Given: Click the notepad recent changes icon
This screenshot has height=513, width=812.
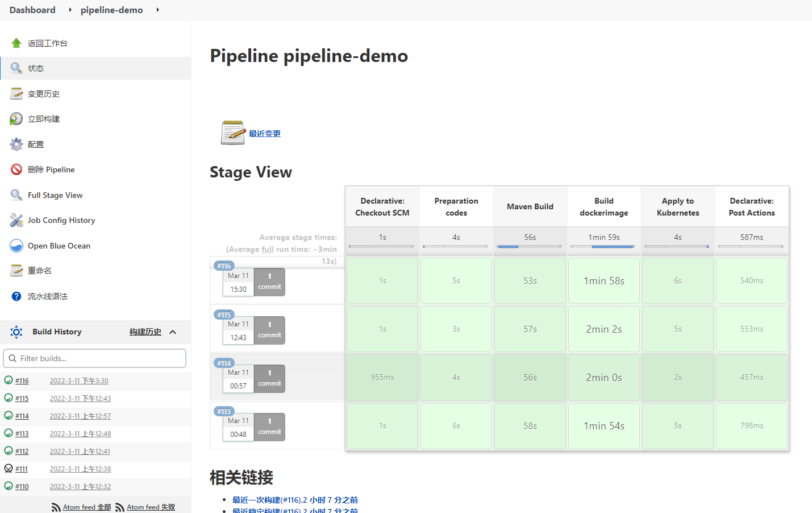Looking at the screenshot, I should click(233, 133).
